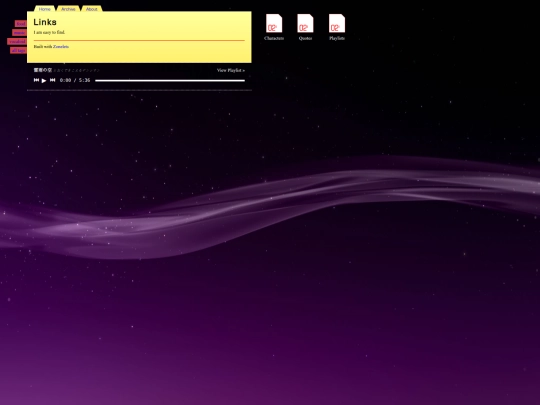Switch to the Home tab
This screenshot has height=405, width=540.
tap(45, 9)
